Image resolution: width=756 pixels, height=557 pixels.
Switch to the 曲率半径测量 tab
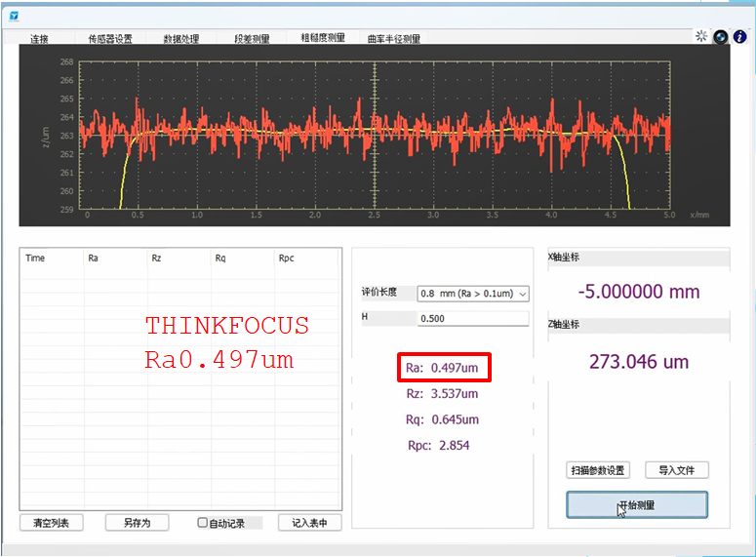pyautogui.click(x=394, y=39)
